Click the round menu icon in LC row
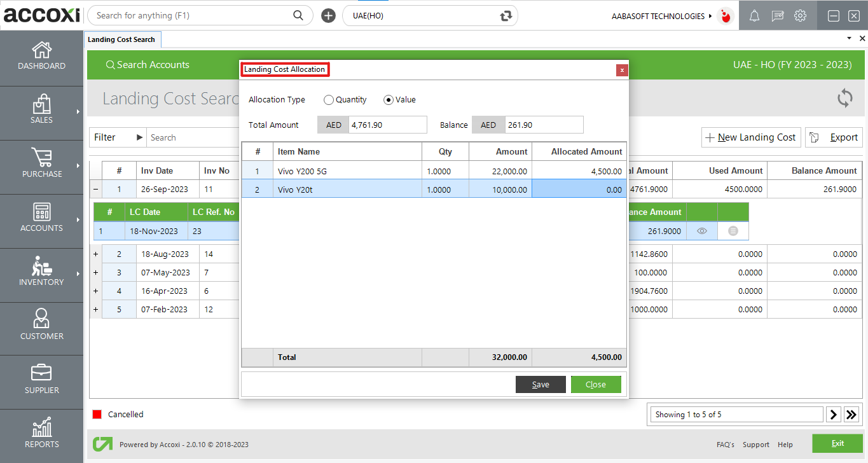The height and width of the screenshot is (463, 868). (733, 231)
